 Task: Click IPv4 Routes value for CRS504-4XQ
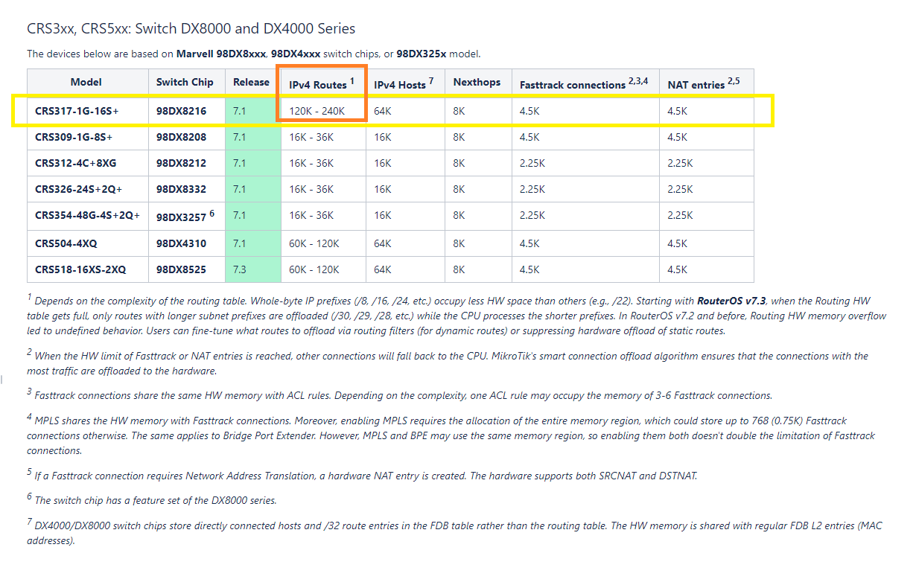coord(314,243)
